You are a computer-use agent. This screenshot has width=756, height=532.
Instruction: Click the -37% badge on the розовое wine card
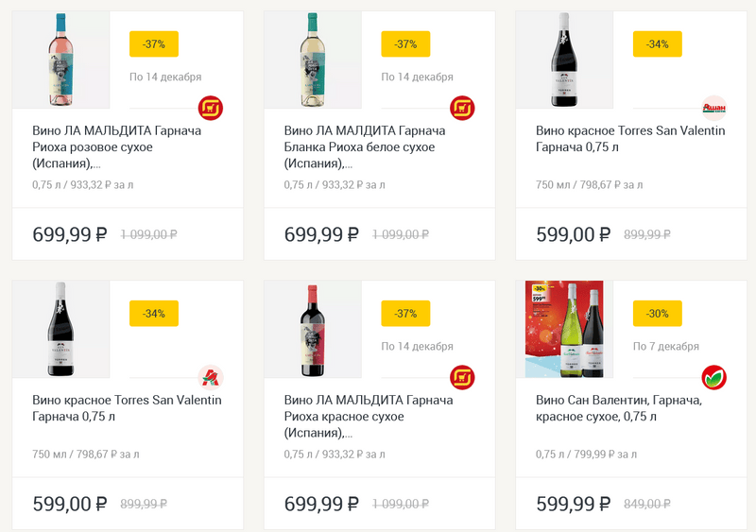(154, 44)
